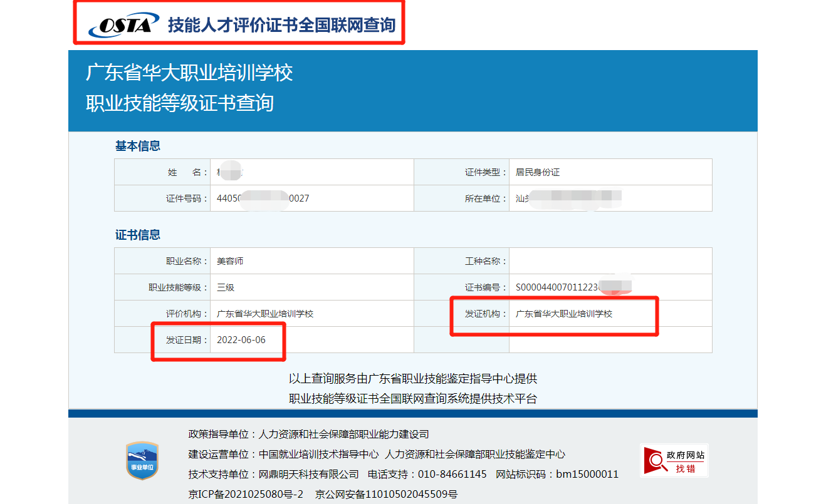Select the banner heading 职业技能等级证书查询

point(180,103)
